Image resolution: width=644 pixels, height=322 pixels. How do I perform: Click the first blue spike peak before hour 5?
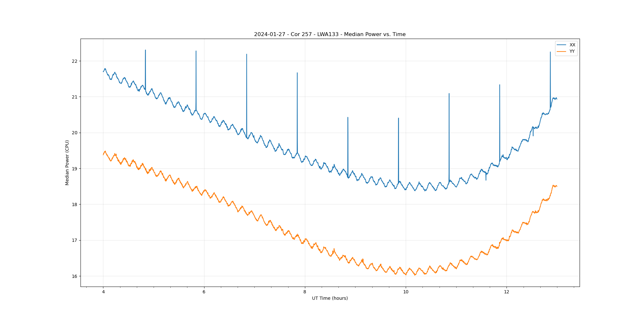click(146, 50)
